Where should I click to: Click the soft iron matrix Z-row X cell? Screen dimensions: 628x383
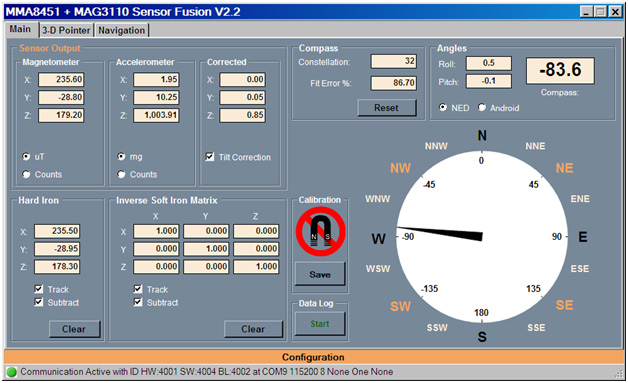pyautogui.click(x=156, y=267)
